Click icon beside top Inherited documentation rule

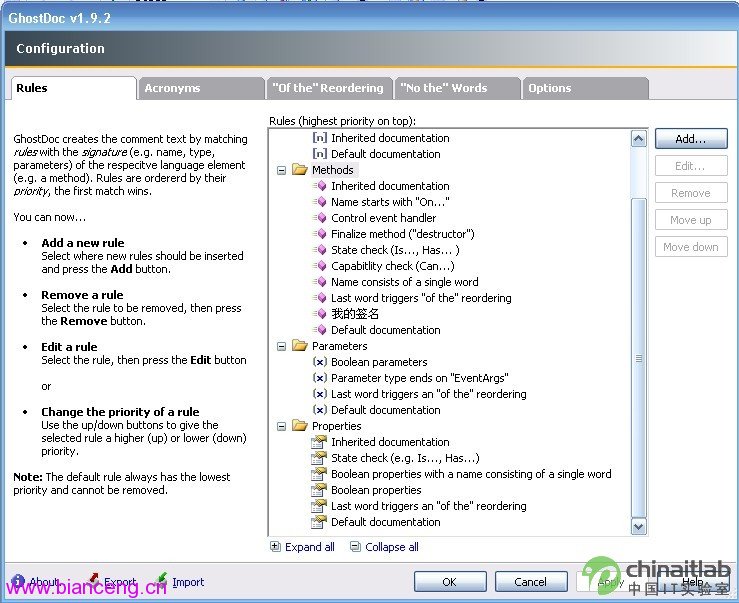coord(320,138)
